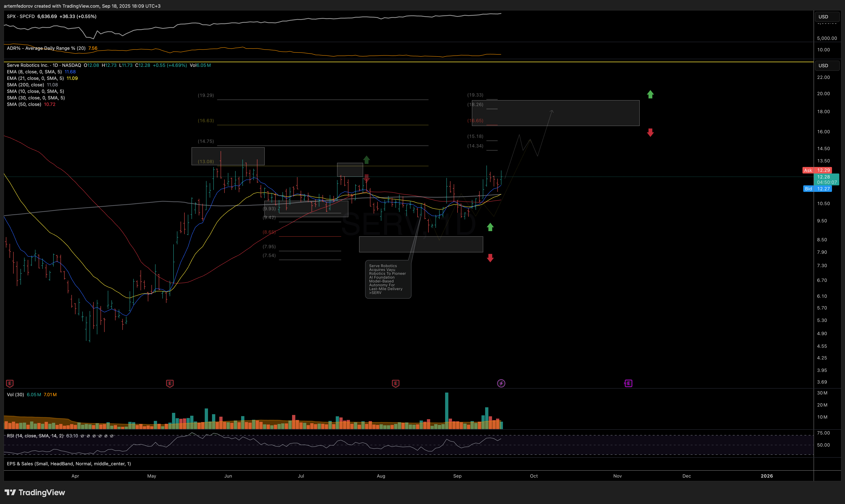Screen dimensions: 845x504
Task: Select the SMA 30 indicator legend
Action: pos(36,97)
